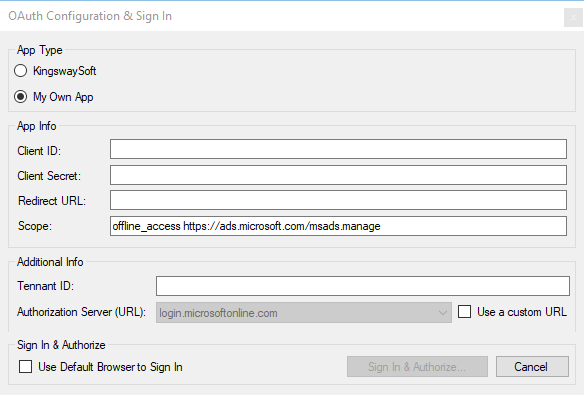584x395 pixels.
Task: Click the Authorization Server (URL) label
Action: click(x=81, y=312)
